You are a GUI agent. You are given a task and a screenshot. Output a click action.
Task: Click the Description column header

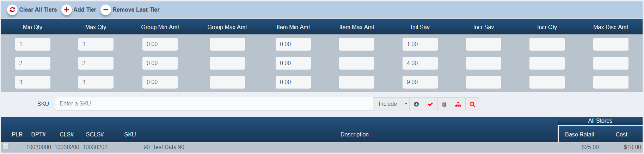(354, 134)
